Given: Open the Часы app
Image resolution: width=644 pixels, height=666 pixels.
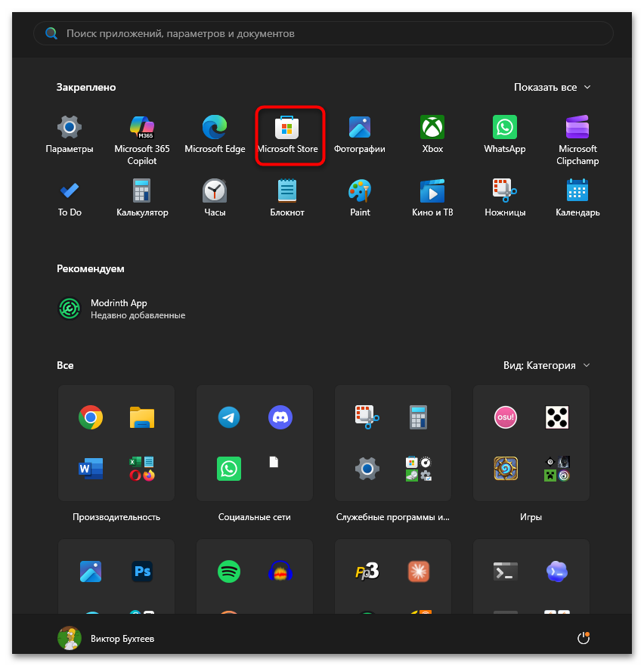Looking at the screenshot, I should [215, 198].
